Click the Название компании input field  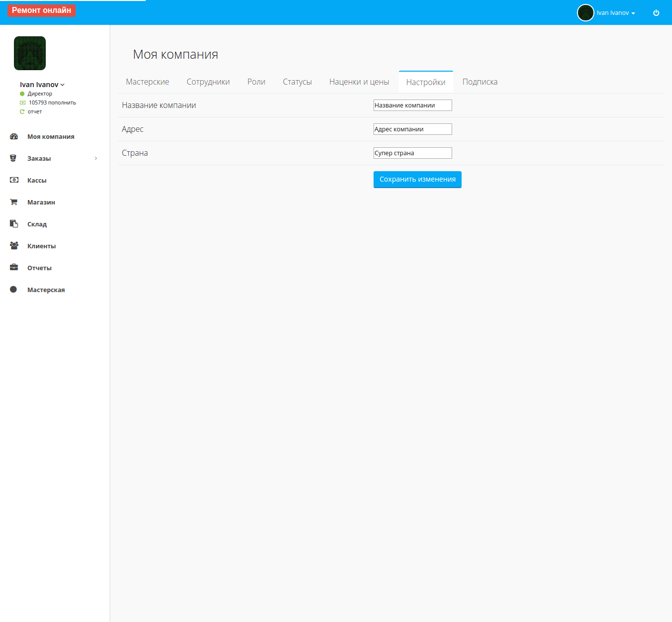(413, 105)
